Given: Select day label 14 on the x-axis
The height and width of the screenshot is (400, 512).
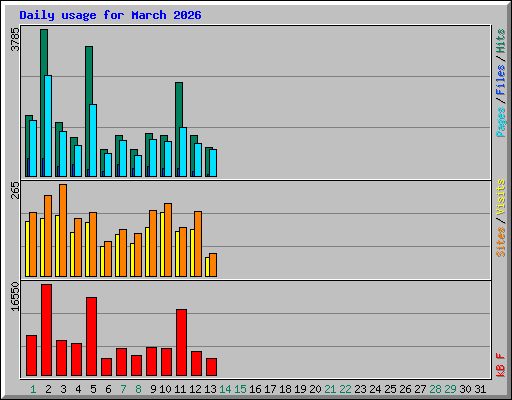Looking at the screenshot, I should tap(225, 389).
